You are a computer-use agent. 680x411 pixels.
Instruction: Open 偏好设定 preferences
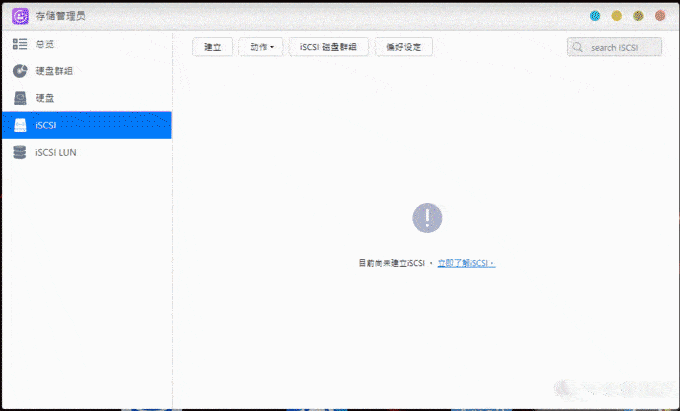click(x=404, y=47)
